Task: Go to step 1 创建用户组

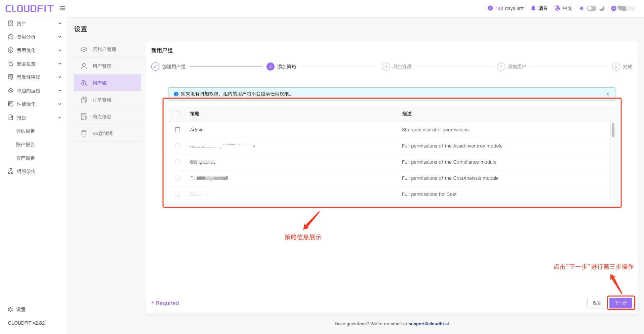Action: (168, 67)
